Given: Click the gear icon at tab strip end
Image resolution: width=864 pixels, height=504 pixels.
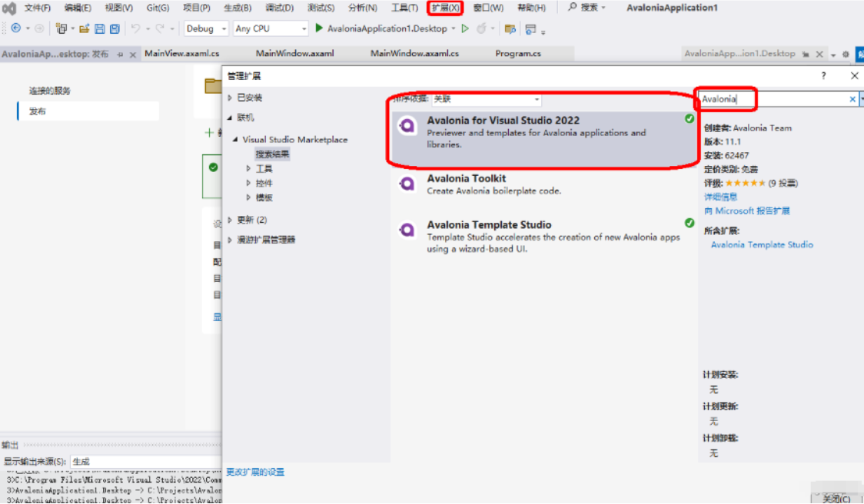Looking at the screenshot, I should [846, 55].
